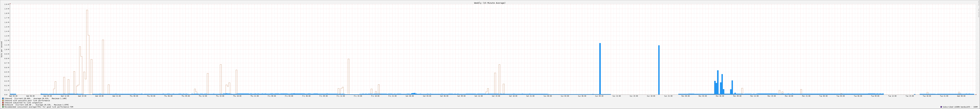Click the brown Outbound legend color box

3,105
